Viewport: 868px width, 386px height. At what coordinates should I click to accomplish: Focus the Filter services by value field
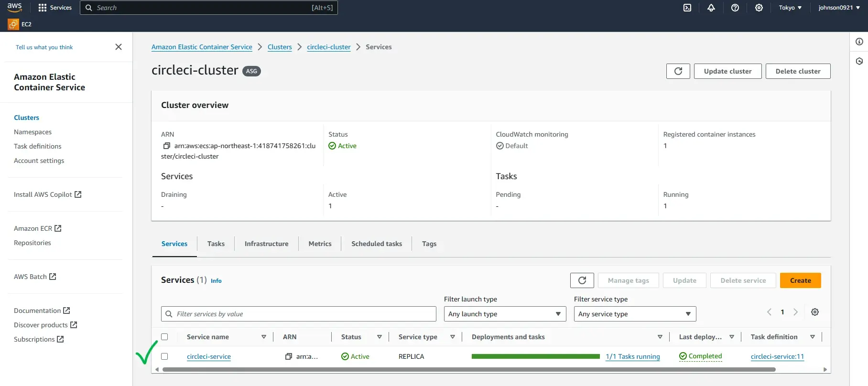(299, 314)
